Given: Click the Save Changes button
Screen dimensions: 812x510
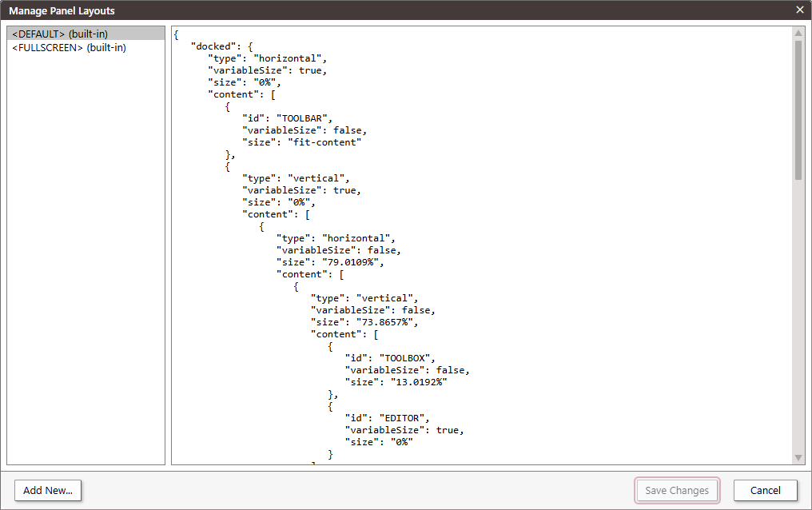Looking at the screenshot, I should click(676, 490).
